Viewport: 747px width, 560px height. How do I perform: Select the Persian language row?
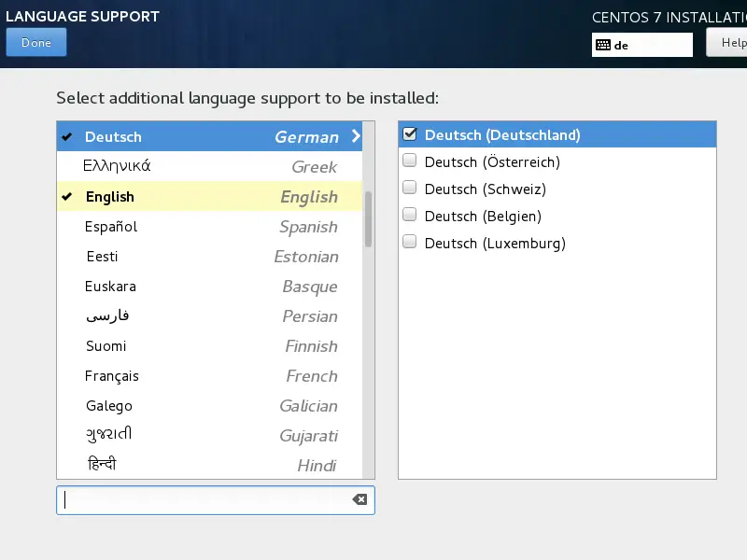209,315
